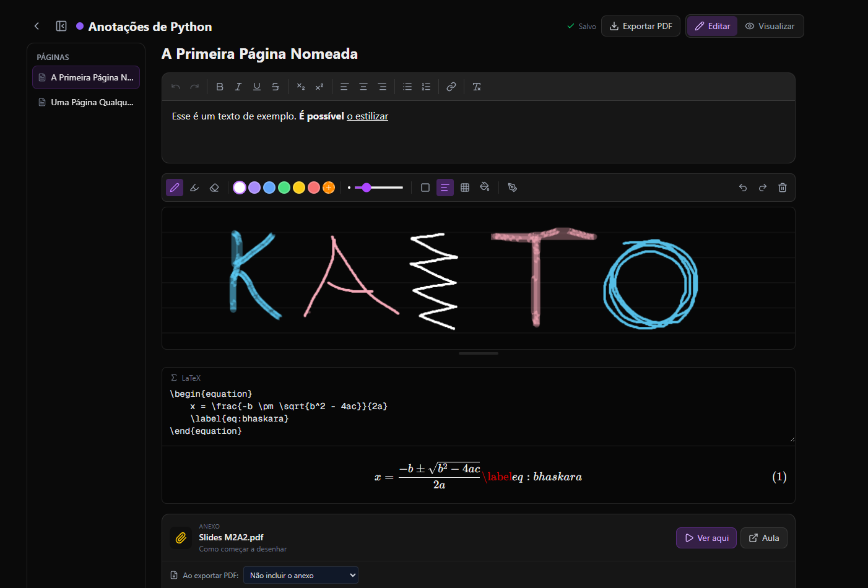This screenshot has height=588, width=868.
Task: Open attachment with 'Ver aqui'
Action: 706,538
